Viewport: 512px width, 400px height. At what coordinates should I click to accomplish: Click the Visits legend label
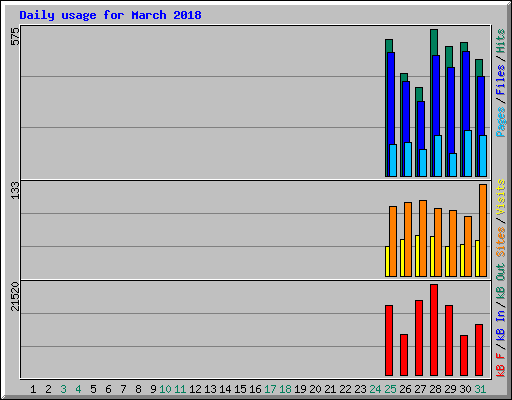coord(501,197)
